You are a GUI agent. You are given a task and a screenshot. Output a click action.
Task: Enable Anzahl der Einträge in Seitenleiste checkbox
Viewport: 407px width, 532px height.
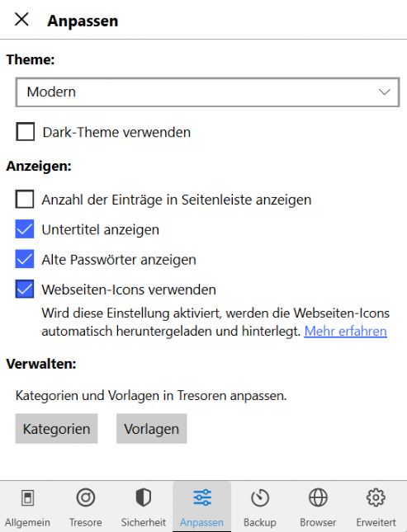25,199
